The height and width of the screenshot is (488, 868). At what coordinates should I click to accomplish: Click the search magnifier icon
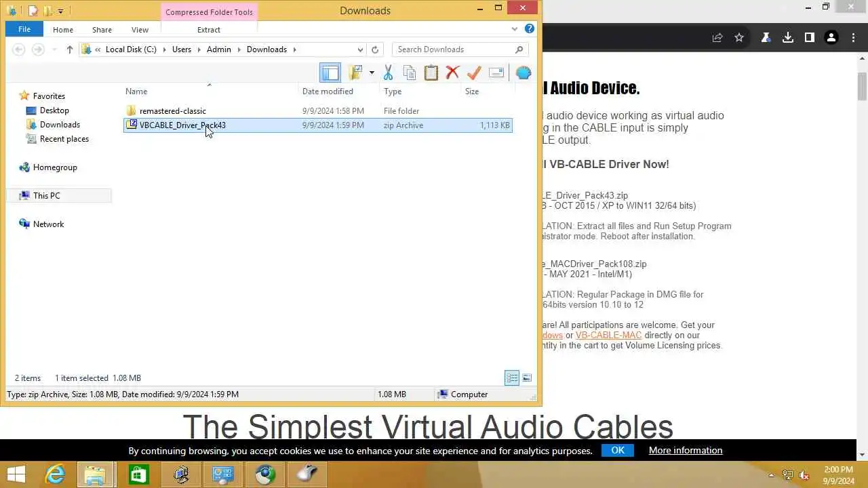[x=519, y=49]
